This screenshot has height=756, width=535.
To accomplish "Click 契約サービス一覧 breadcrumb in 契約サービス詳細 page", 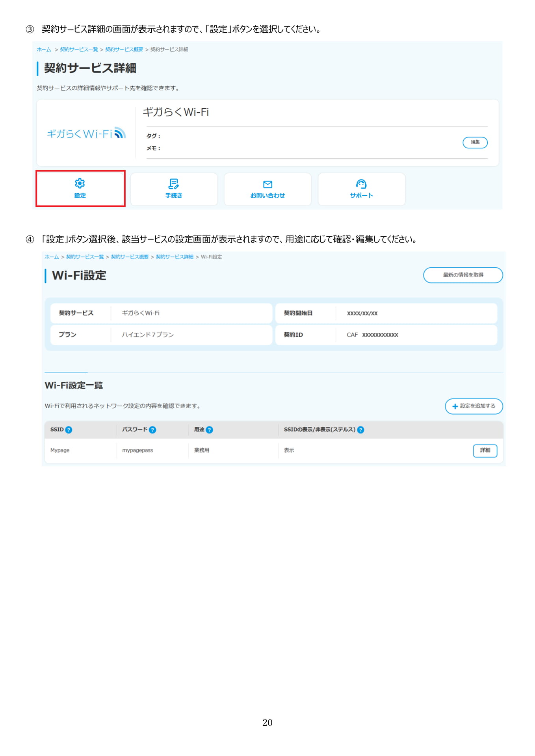I will pyautogui.click(x=79, y=50).
